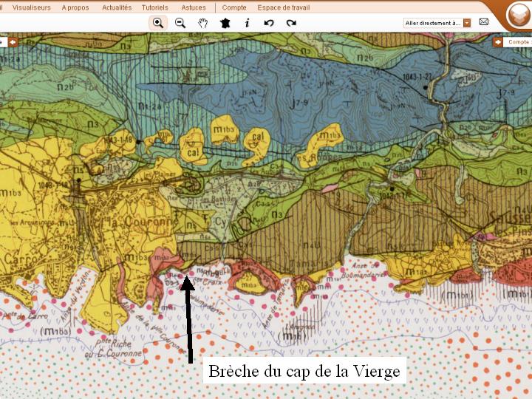
Task: Open the Visualiseurs menu
Action: tap(32, 7)
